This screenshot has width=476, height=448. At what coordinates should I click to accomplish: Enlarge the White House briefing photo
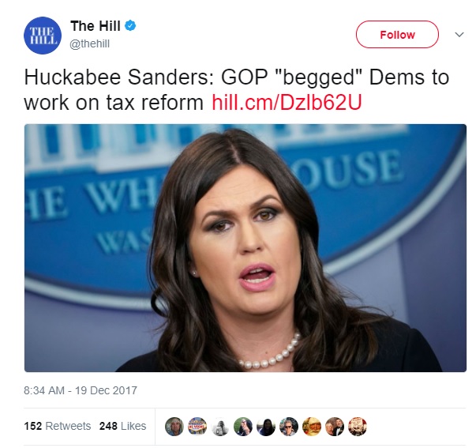point(245,248)
